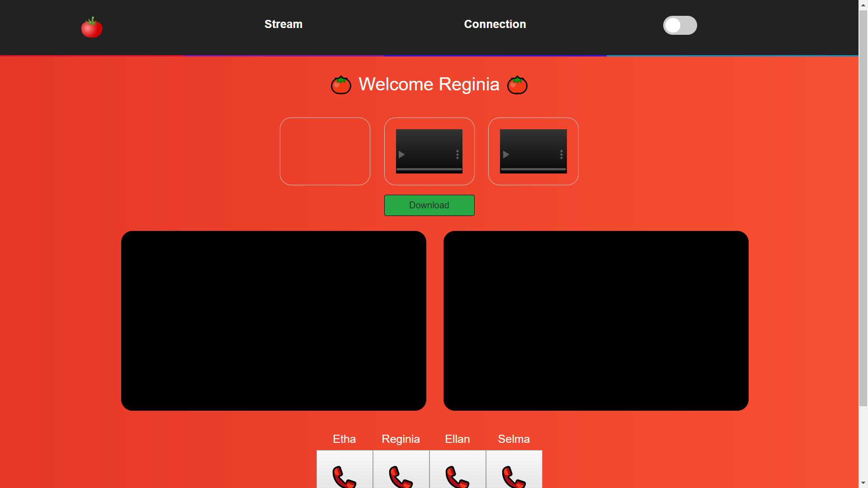
Task: Select the empty first thumbnail box
Action: (x=325, y=151)
